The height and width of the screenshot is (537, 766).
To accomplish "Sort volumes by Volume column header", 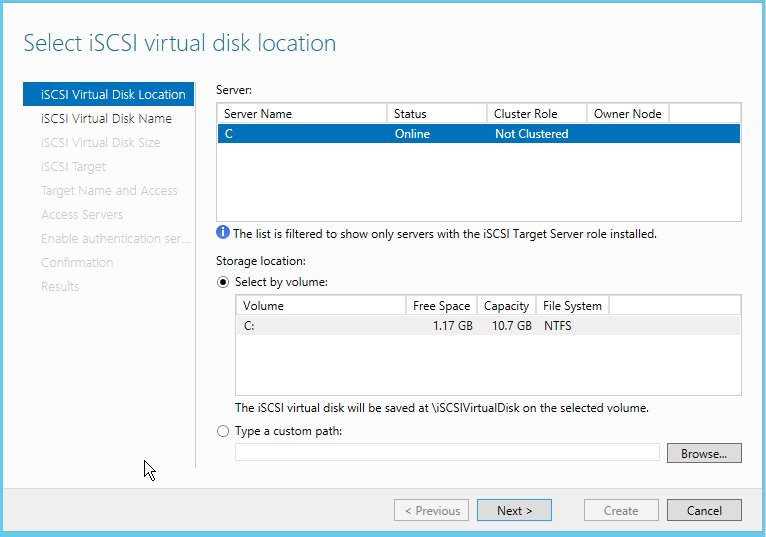I will pyautogui.click(x=320, y=306).
